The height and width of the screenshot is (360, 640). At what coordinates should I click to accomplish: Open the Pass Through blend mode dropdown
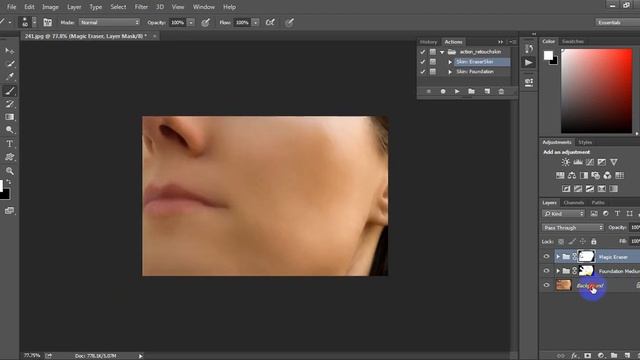pos(573,227)
